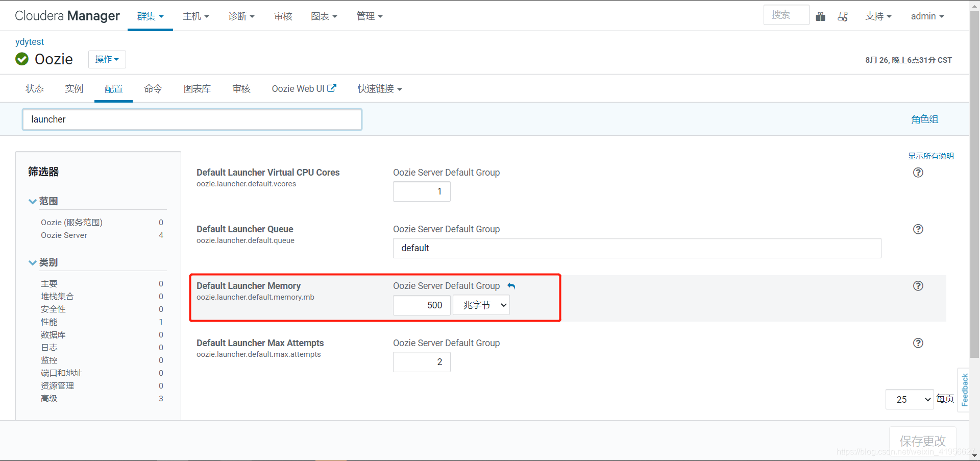
Task: Click 显示所有说明 link
Action: pos(931,156)
